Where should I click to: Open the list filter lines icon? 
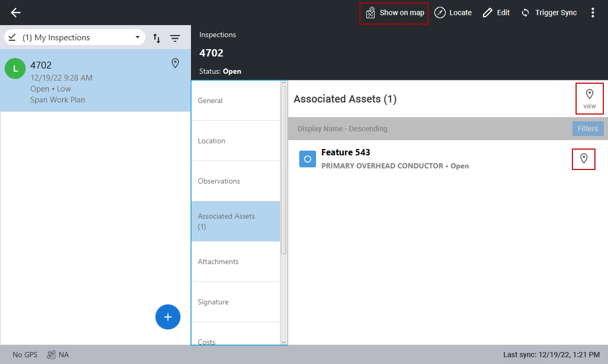[x=175, y=38]
